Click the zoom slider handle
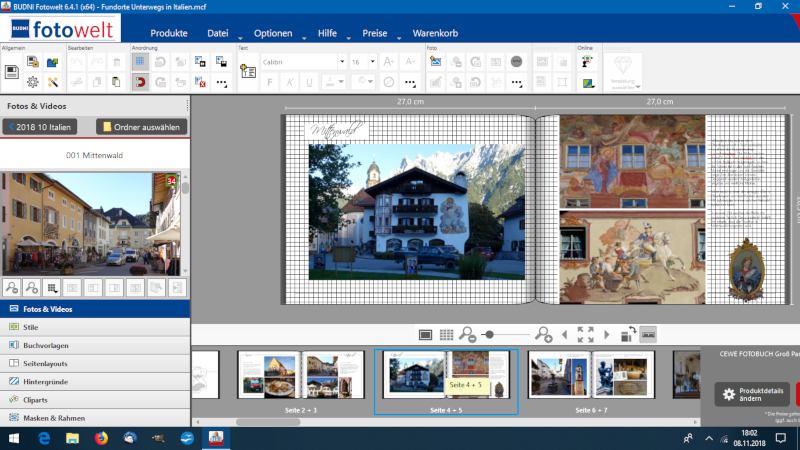Image resolution: width=800 pixels, height=450 pixels. coord(487,334)
